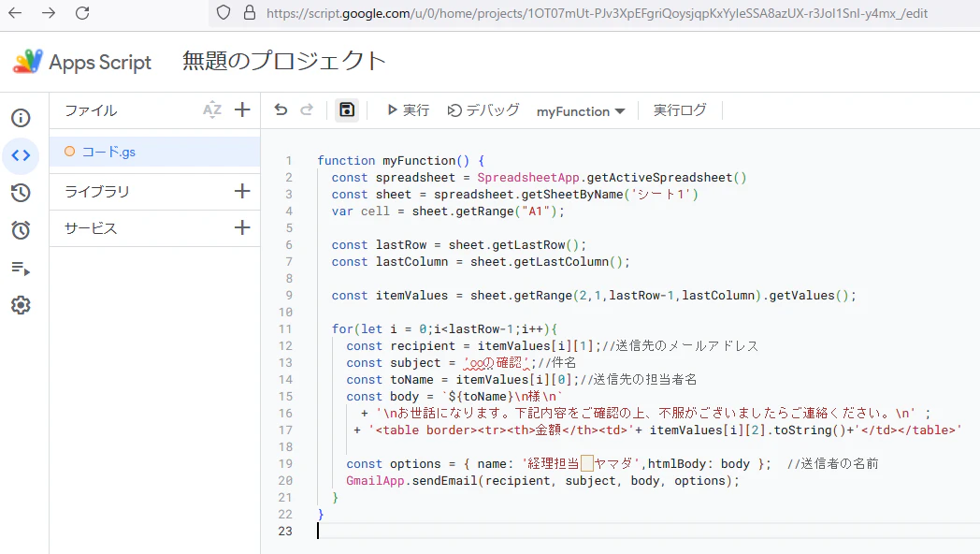Click the お世話になります string on line 16

coord(645,414)
